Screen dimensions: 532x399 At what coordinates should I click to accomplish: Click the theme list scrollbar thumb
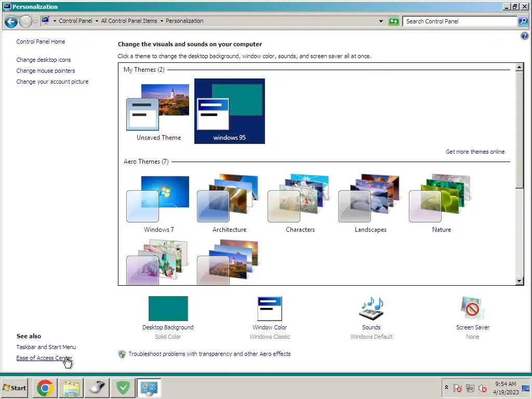(519, 129)
